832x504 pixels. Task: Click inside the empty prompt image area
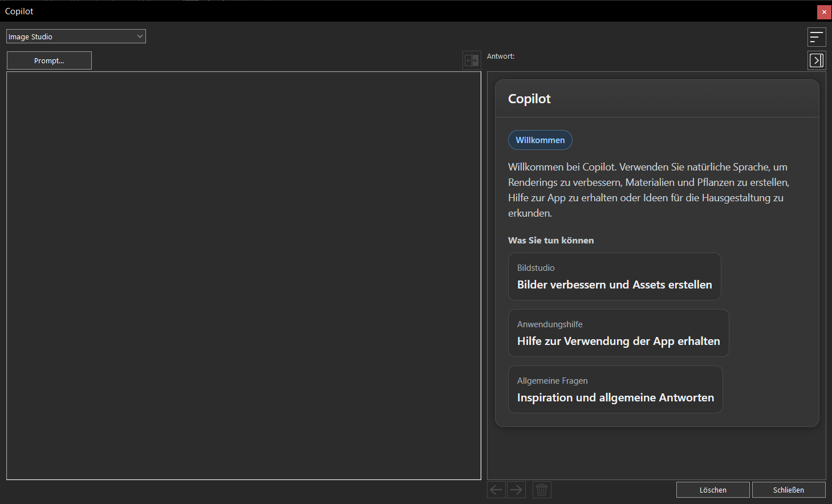pos(243,275)
